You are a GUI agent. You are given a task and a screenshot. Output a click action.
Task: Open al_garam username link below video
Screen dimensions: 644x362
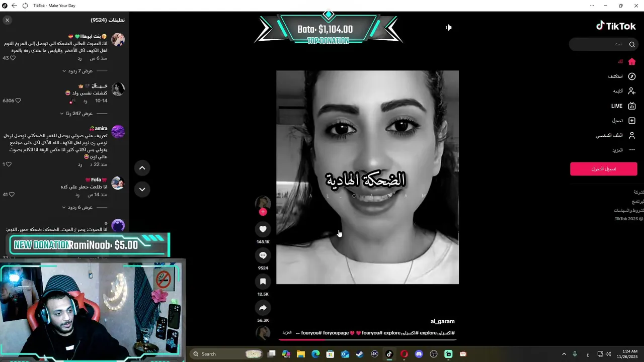coord(443,321)
